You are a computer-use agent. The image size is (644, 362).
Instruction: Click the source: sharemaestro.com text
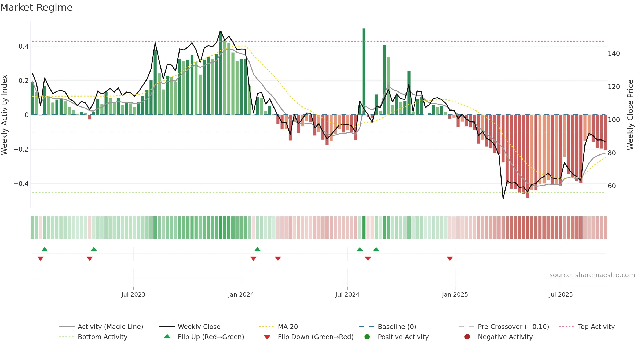tap(592, 275)
